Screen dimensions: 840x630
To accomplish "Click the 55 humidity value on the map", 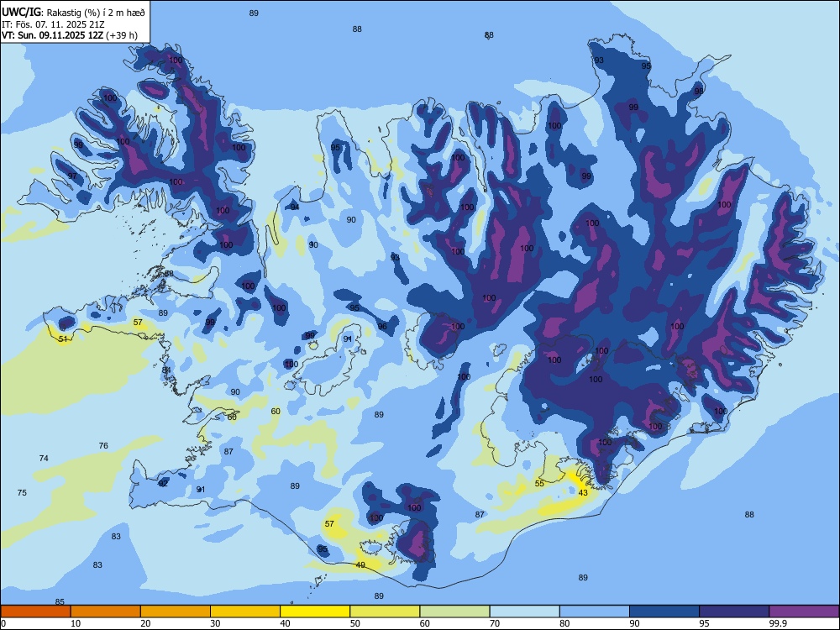I will [x=539, y=483].
